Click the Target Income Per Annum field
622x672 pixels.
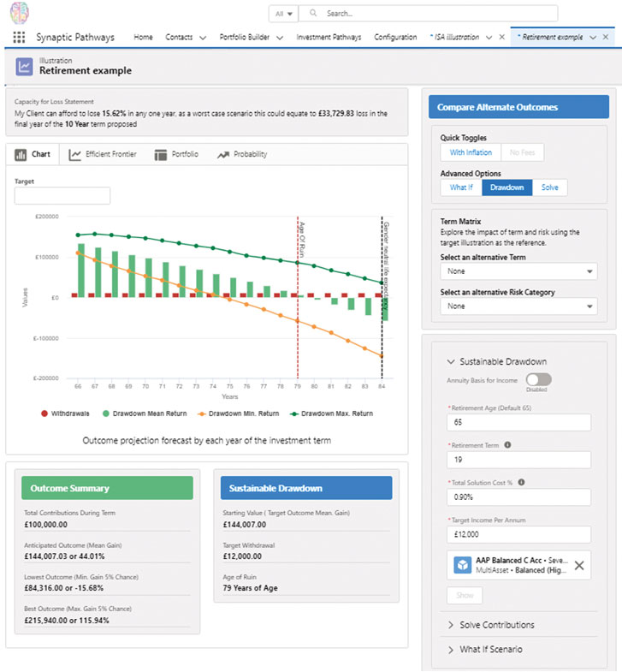click(x=518, y=534)
